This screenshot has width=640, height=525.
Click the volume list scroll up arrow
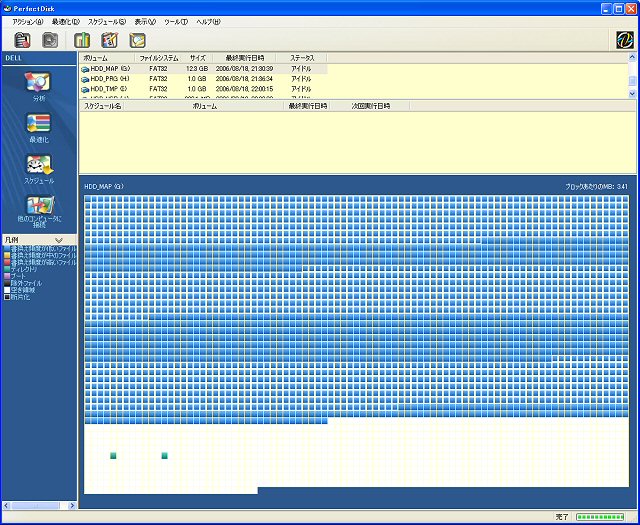point(632,57)
